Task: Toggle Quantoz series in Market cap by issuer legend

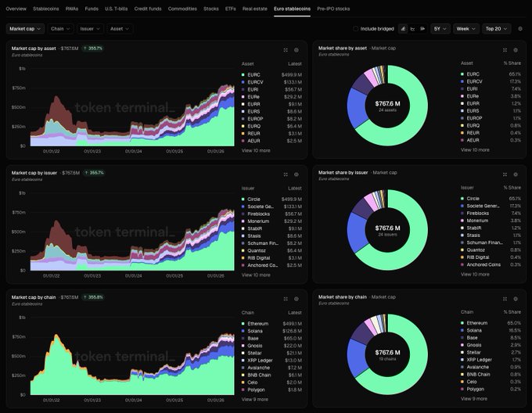Action: tap(271, 250)
